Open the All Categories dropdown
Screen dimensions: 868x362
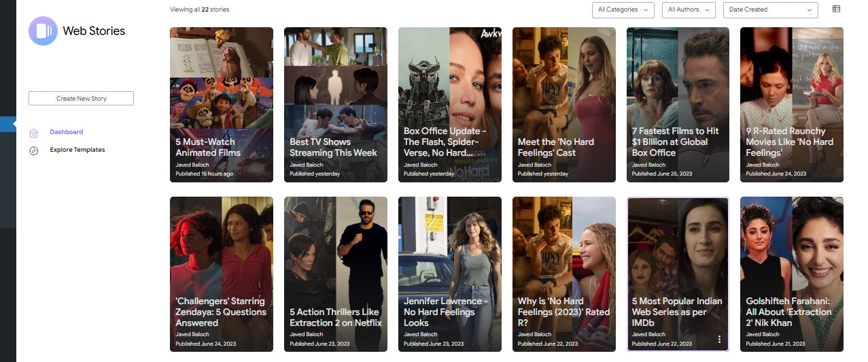pyautogui.click(x=623, y=10)
